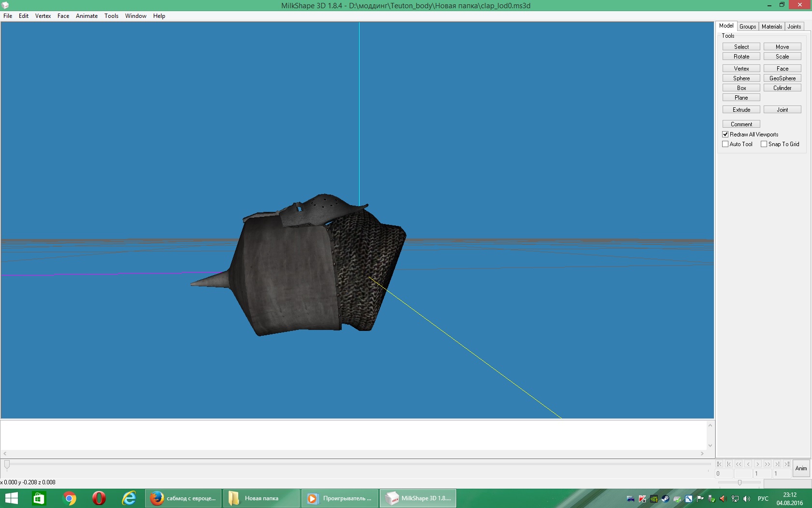Screen dimensions: 812x508
Task: Click the horizontal scrollbar right arrow
Action: coord(702,454)
